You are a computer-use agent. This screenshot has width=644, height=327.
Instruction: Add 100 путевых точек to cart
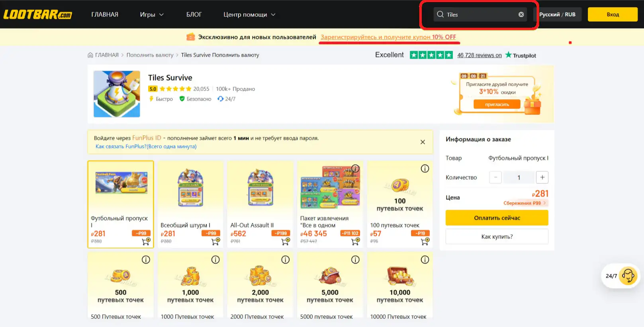click(x=425, y=241)
